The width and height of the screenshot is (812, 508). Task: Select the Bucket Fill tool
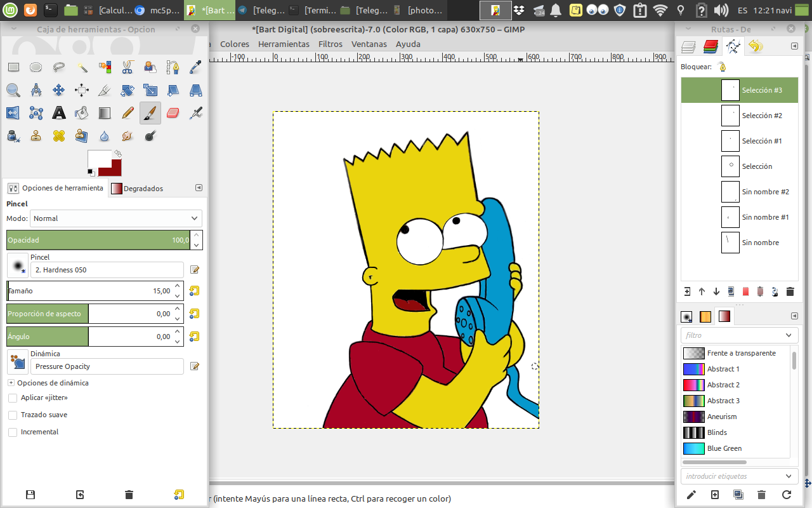[x=82, y=113]
